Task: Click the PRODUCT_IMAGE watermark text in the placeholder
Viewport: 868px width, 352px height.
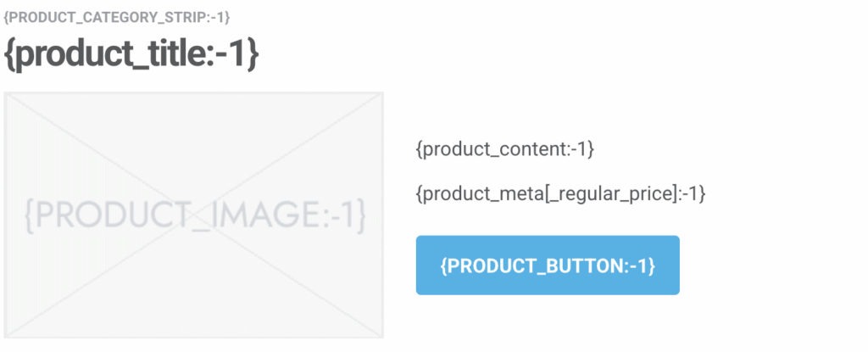Action: [194, 215]
